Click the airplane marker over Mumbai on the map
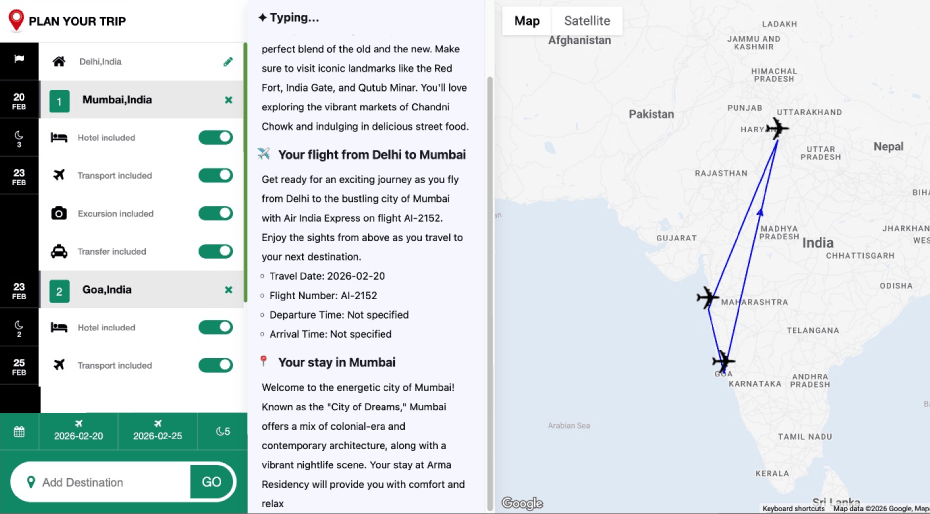The width and height of the screenshot is (930, 514). coord(707,297)
